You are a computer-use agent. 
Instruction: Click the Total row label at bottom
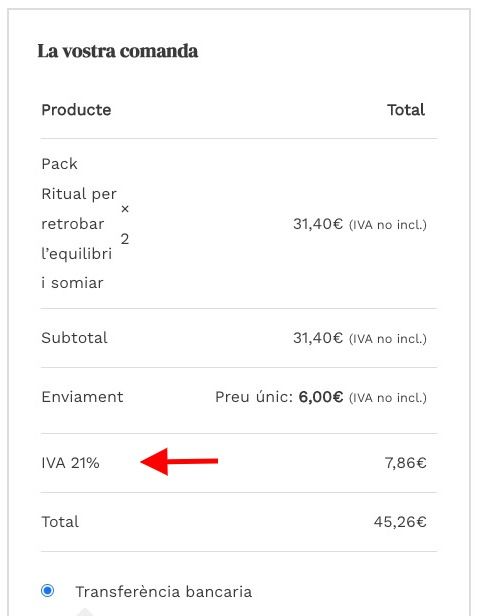click(60, 522)
